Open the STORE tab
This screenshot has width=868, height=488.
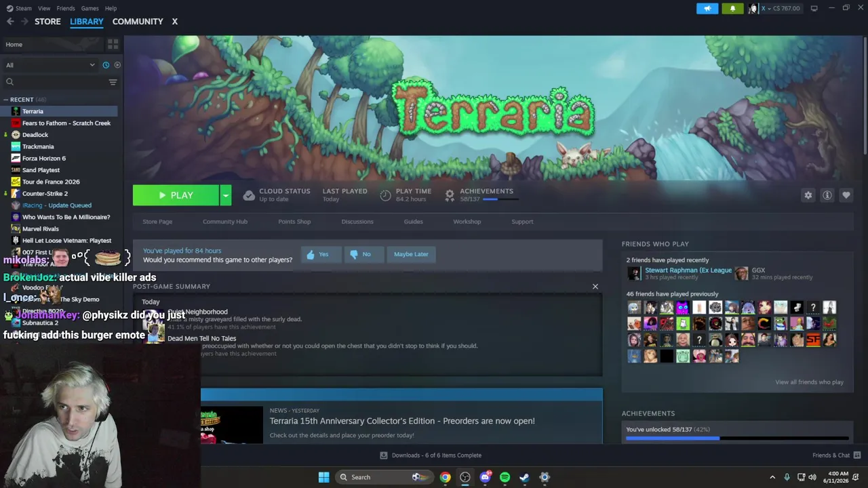point(47,22)
